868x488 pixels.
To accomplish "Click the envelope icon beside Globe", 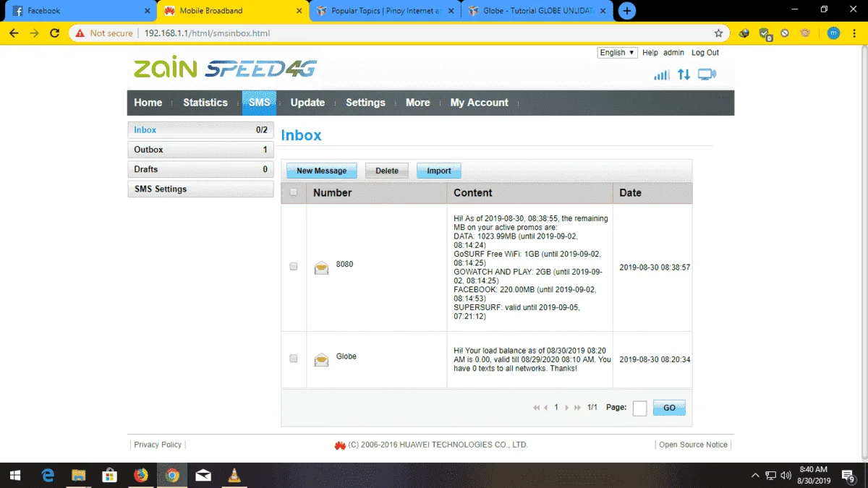I will (321, 359).
